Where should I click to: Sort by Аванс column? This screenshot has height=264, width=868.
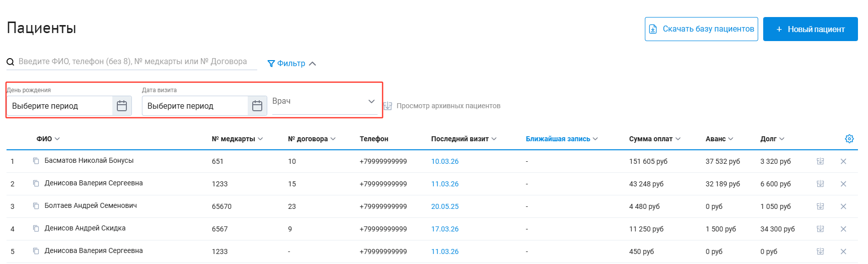pyautogui.click(x=720, y=139)
